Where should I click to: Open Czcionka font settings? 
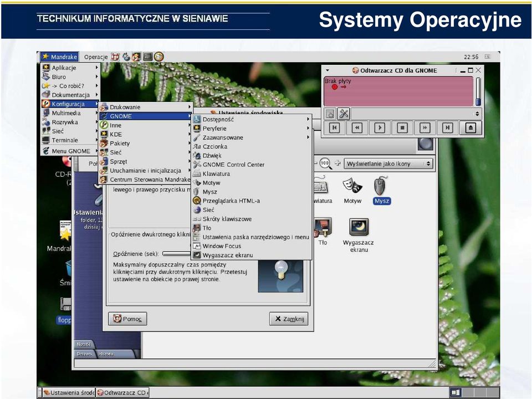coord(252,146)
